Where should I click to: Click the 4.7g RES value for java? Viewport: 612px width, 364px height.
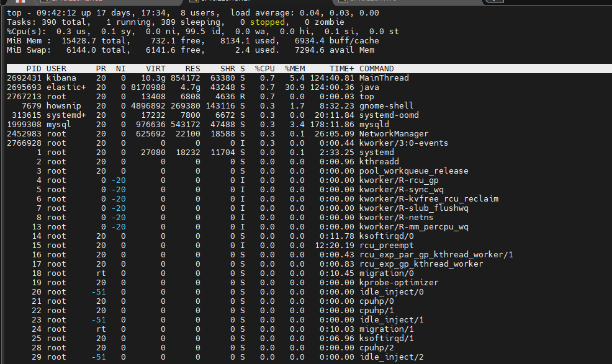pos(191,87)
